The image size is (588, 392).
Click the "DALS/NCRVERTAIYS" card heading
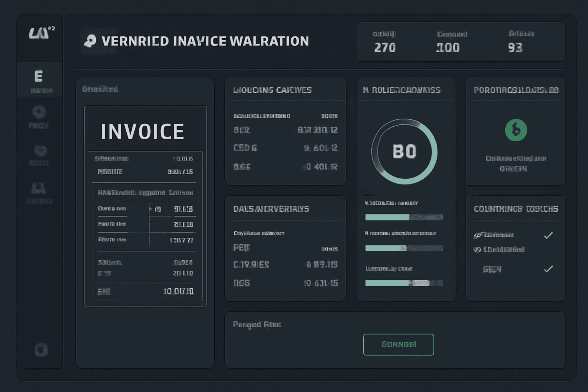(x=271, y=209)
